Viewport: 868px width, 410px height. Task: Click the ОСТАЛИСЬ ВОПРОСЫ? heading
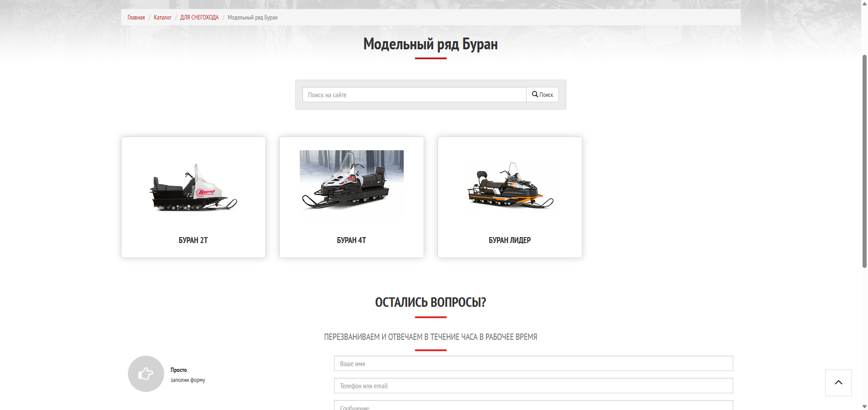pyautogui.click(x=430, y=302)
